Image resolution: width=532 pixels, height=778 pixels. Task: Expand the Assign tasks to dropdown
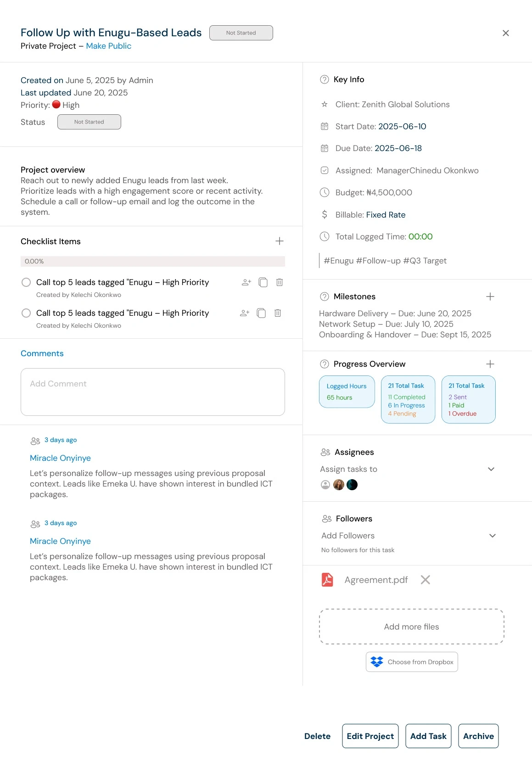point(491,469)
